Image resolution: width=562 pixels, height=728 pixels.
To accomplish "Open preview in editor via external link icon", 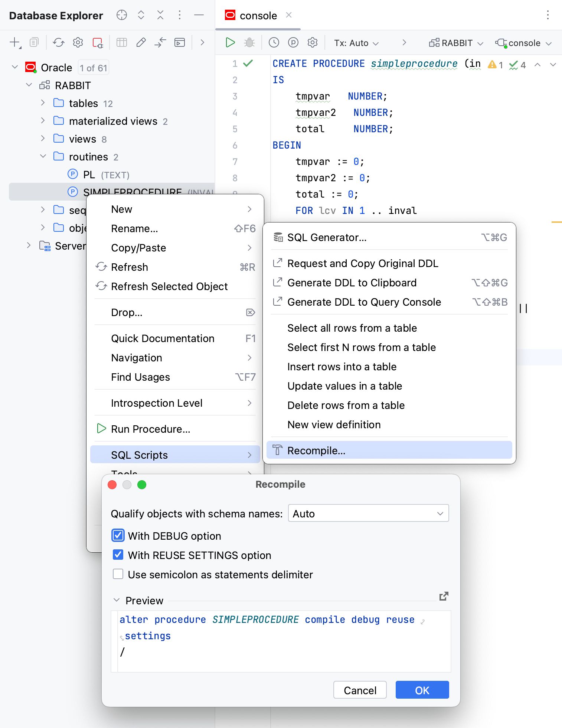I will pyautogui.click(x=444, y=596).
